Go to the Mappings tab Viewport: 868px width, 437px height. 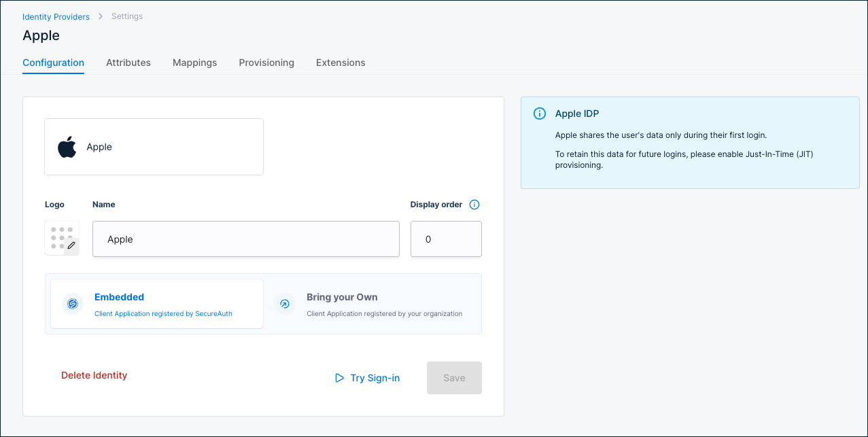194,63
